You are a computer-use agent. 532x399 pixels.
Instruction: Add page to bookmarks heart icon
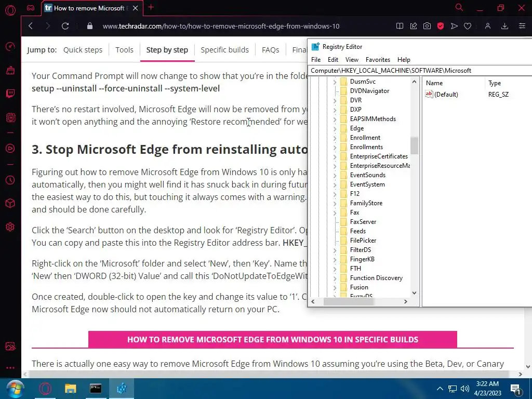click(x=468, y=26)
